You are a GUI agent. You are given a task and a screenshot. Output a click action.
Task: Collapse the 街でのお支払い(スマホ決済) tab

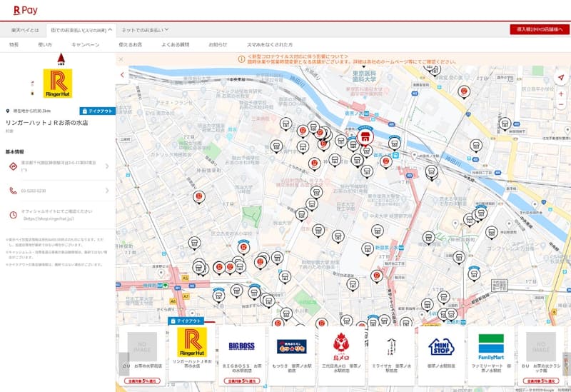(x=81, y=30)
